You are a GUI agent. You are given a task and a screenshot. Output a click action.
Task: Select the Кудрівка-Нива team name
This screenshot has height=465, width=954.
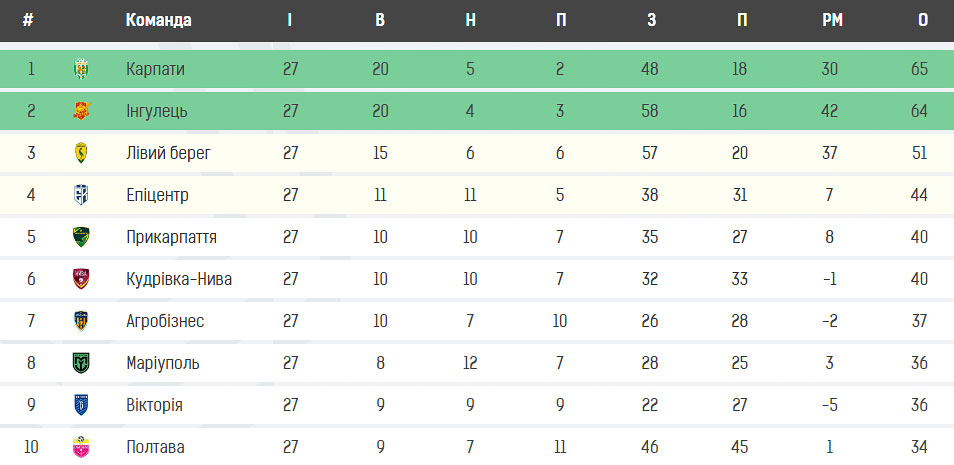pos(179,279)
